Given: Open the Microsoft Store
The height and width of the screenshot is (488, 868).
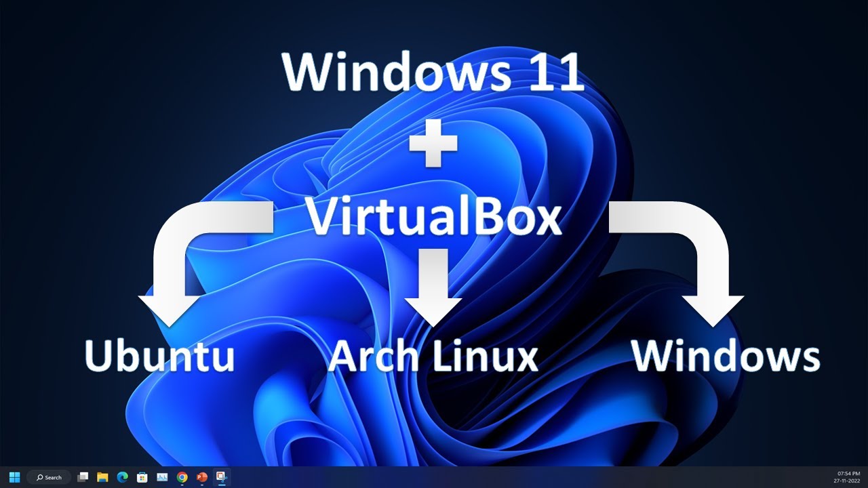Looking at the screenshot, I should coord(141,477).
